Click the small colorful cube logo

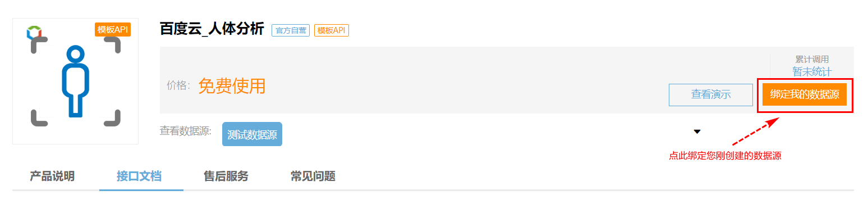coord(35,32)
